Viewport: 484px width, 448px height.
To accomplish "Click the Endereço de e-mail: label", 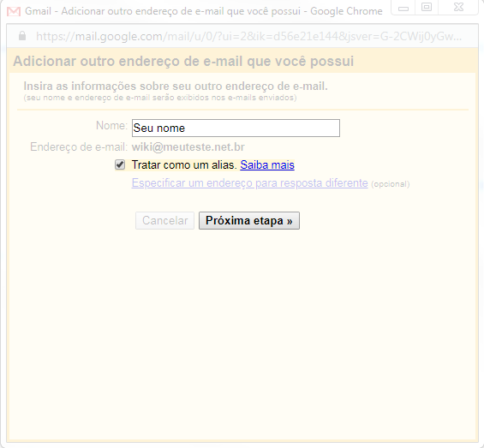I will [79, 147].
